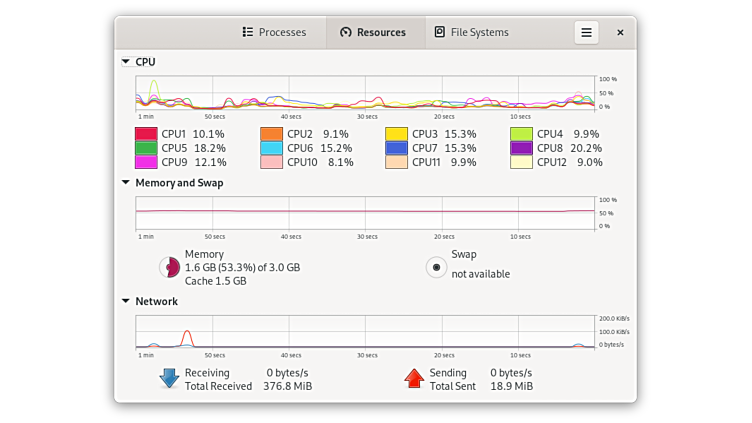The width and height of the screenshot is (752, 423).
Task: Open the hamburger main menu
Action: pos(586,32)
